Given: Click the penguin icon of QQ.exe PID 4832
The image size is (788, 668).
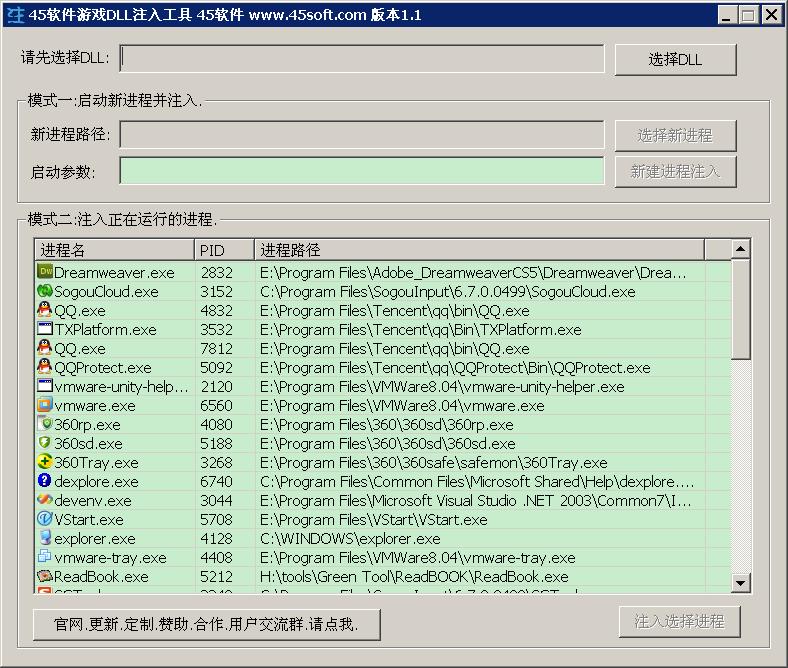Looking at the screenshot, I should click(45, 310).
